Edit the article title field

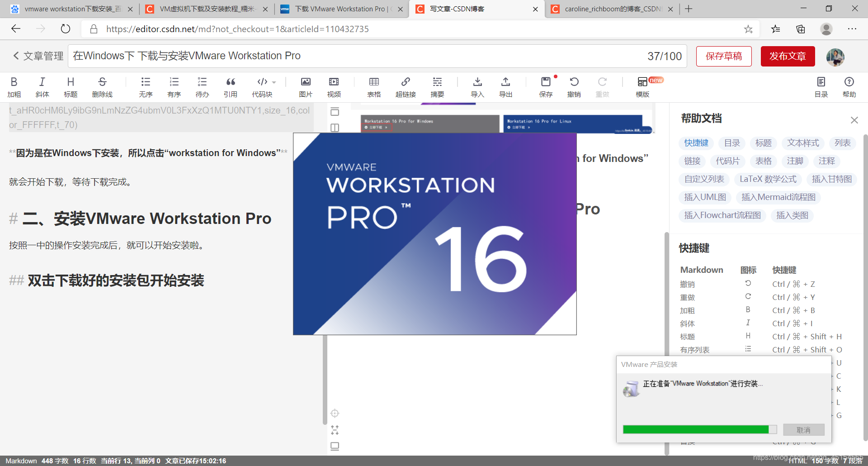(x=377, y=56)
